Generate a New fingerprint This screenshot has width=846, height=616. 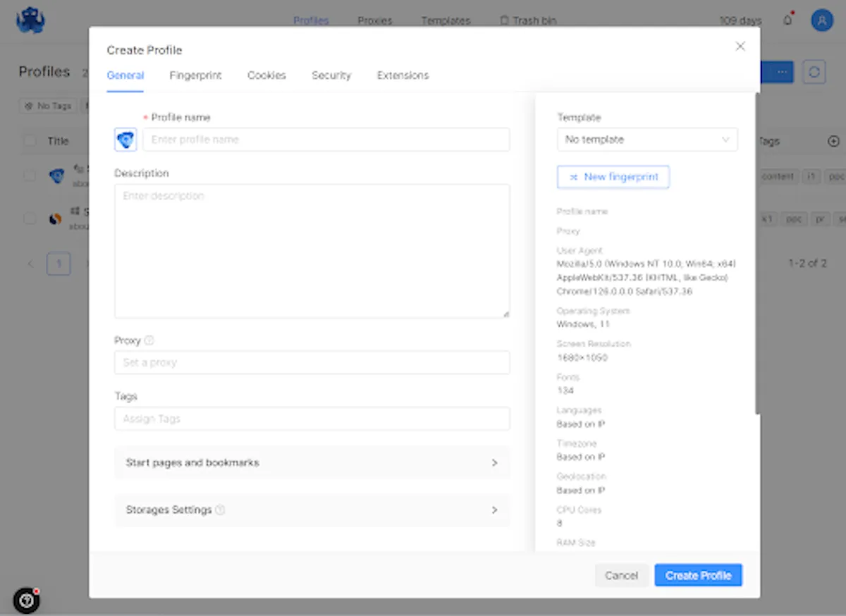[x=613, y=177]
